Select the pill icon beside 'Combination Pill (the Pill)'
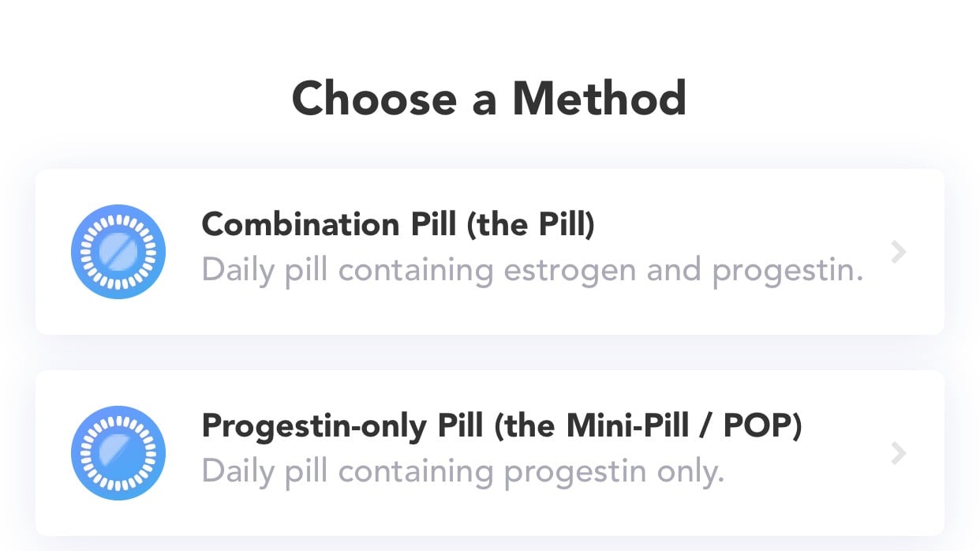 tap(118, 250)
